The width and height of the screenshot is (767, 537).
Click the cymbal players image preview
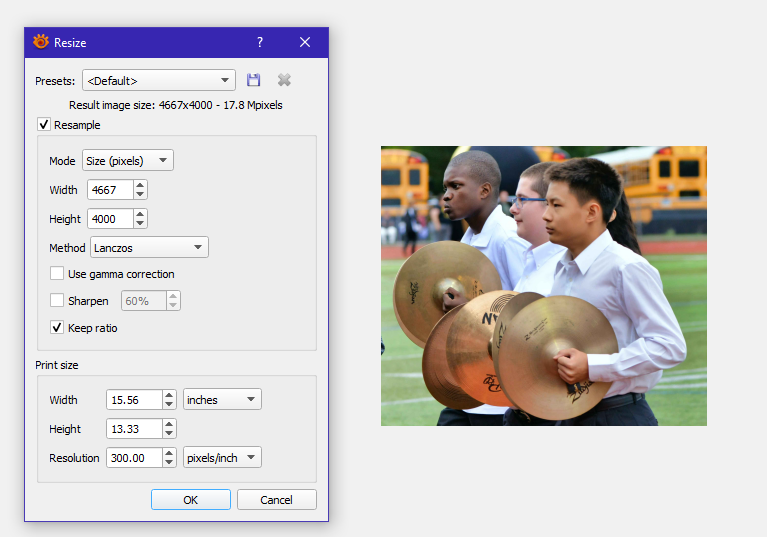pyautogui.click(x=543, y=286)
